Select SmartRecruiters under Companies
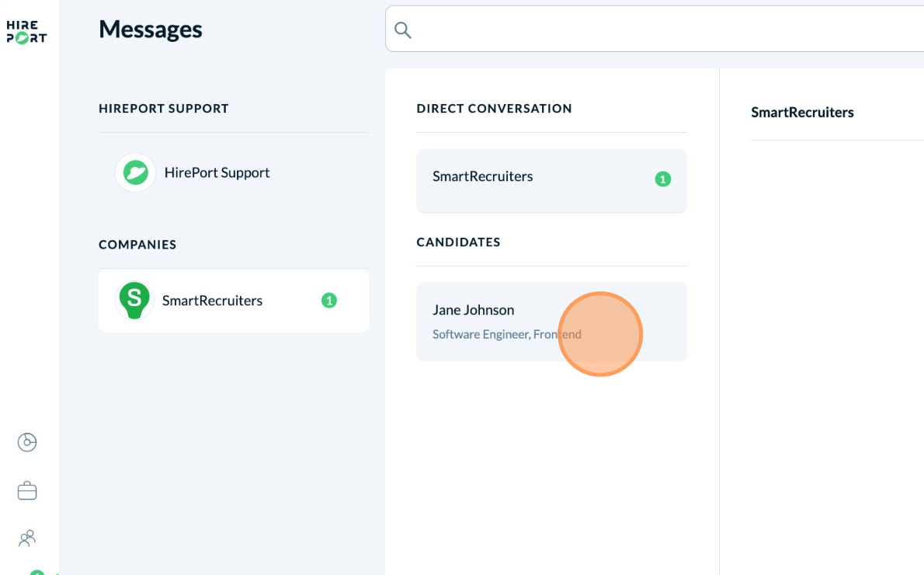The image size is (924, 575). tap(234, 300)
